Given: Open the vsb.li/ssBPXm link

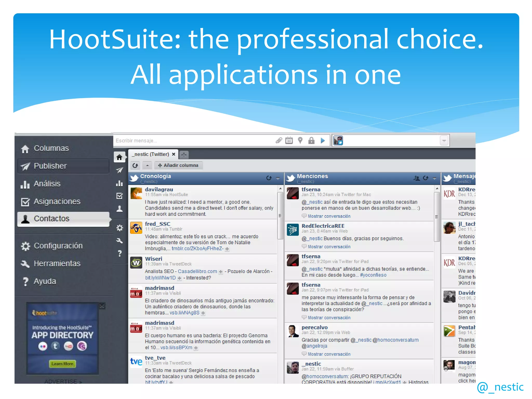Looking at the screenshot, I should [176, 348].
